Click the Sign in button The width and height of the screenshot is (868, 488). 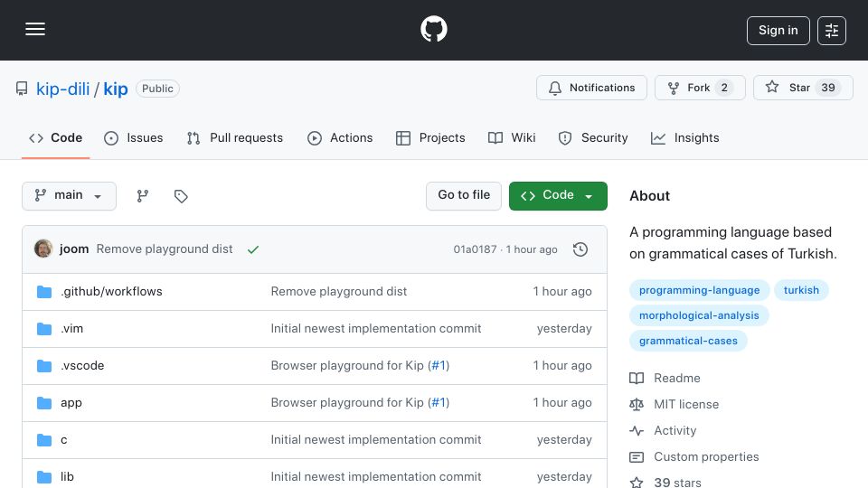coord(778,31)
